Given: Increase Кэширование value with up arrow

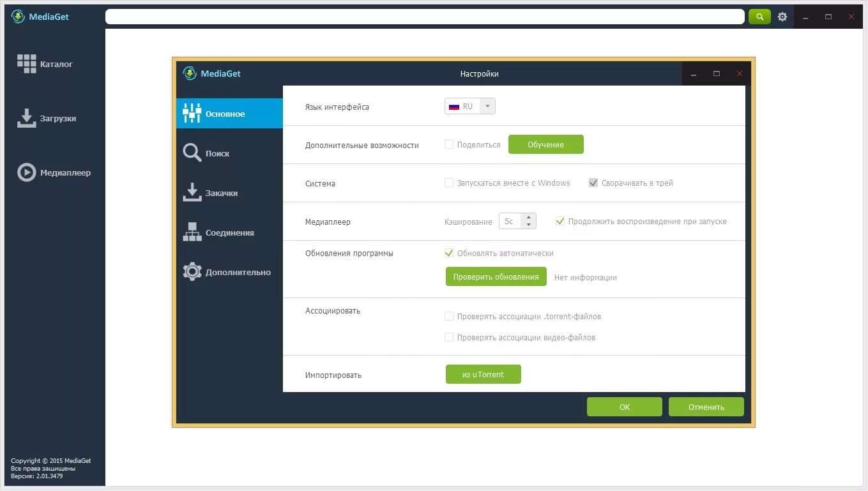Looking at the screenshot, I should pos(529,217).
